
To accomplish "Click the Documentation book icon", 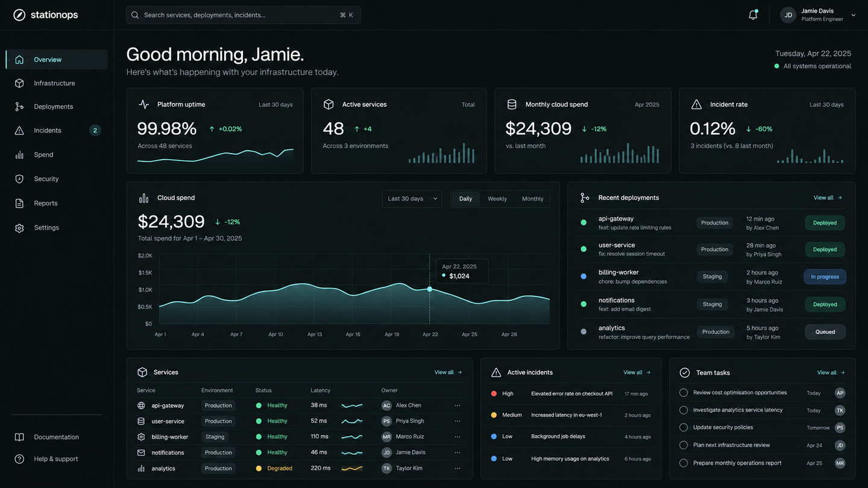I will [19, 437].
